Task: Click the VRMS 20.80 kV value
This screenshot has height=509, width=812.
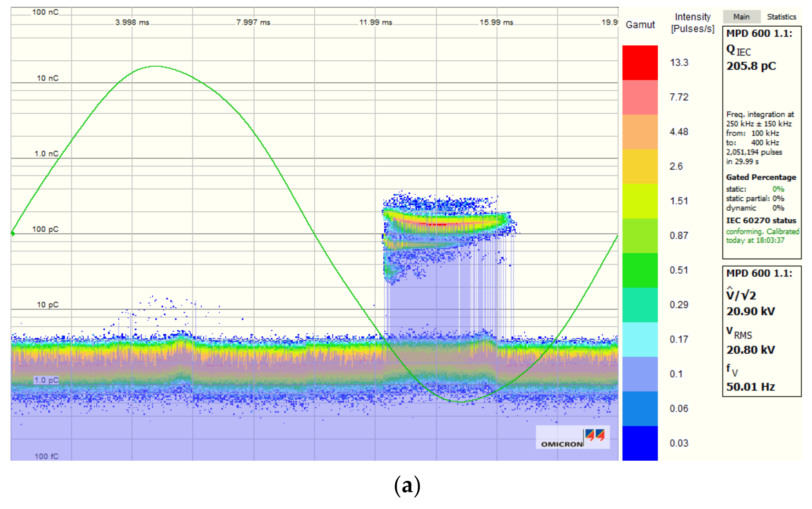Action: (x=751, y=350)
